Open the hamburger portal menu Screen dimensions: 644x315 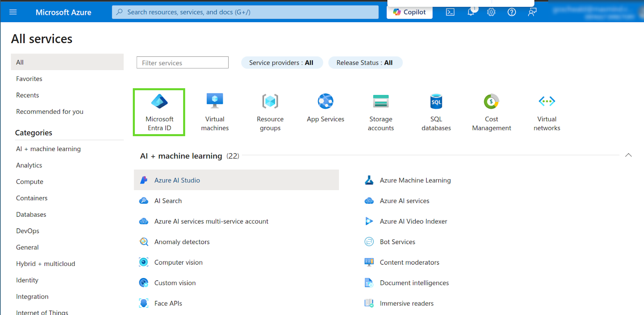(x=13, y=12)
